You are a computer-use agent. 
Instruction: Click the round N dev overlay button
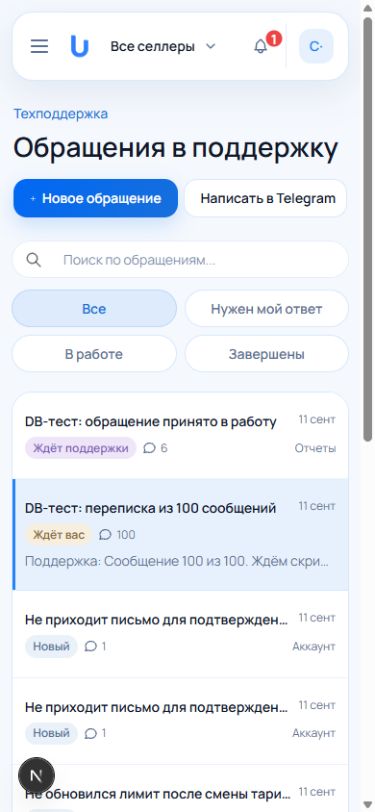36,775
